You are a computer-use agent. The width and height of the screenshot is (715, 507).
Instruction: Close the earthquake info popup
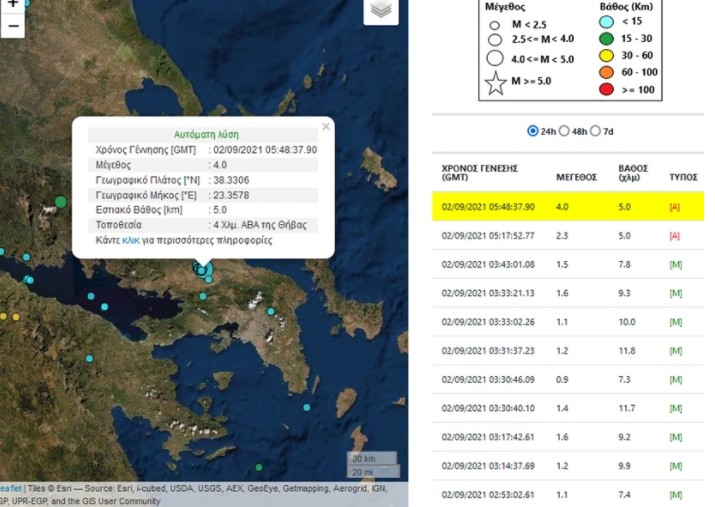tap(326, 126)
